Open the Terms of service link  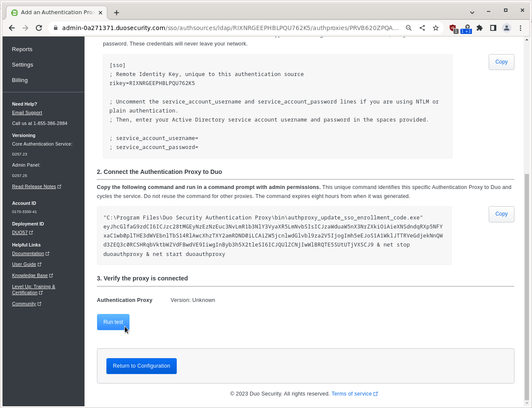(x=354, y=394)
